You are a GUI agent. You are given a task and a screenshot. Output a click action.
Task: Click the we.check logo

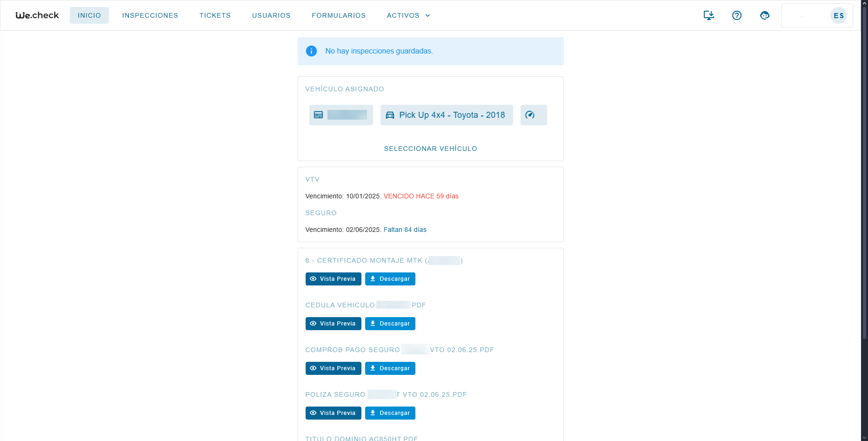click(x=37, y=15)
